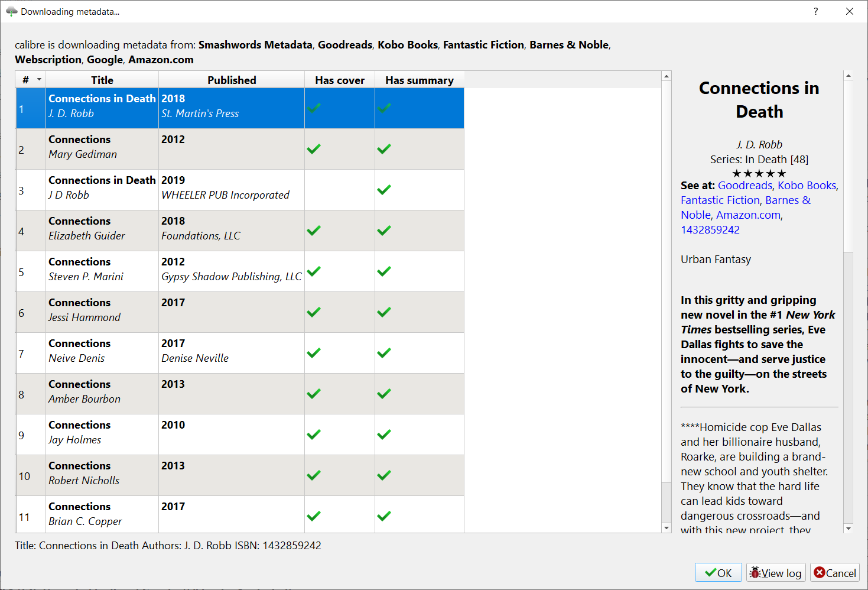Click the help question mark button

tap(815, 11)
